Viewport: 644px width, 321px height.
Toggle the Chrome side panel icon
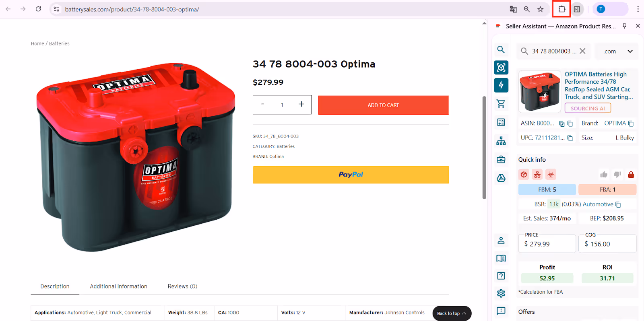[577, 9]
